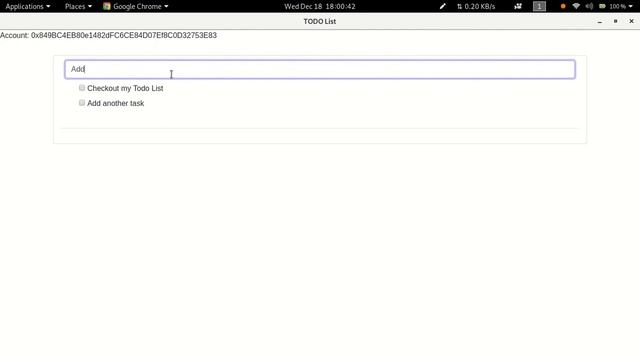This screenshot has width=640, height=360.
Task: Click the tray icon left of workspace indicator
Action: (x=518, y=6)
